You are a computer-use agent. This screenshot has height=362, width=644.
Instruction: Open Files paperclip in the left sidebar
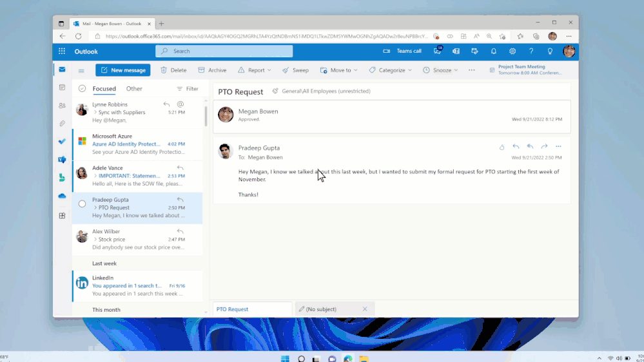62,124
